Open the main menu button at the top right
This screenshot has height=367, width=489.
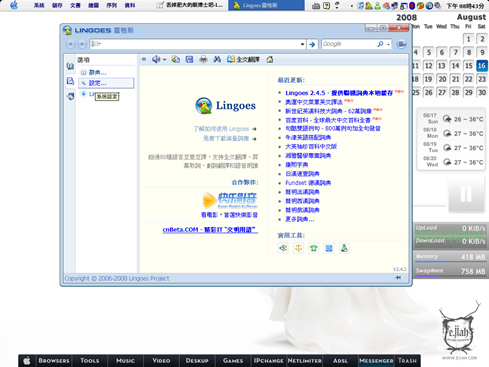tap(401, 44)
